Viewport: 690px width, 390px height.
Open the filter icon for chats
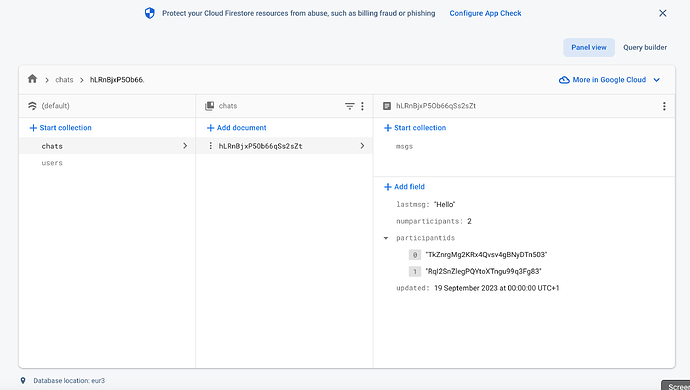(349, 106)
